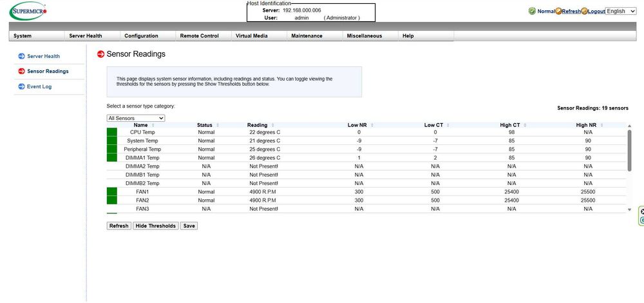
Task: Click the Supermicro logo
Action: tap(28, 11)
